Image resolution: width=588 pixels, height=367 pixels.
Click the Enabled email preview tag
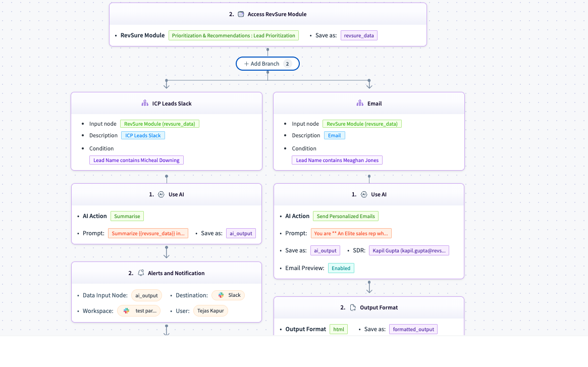pos(341,268)
